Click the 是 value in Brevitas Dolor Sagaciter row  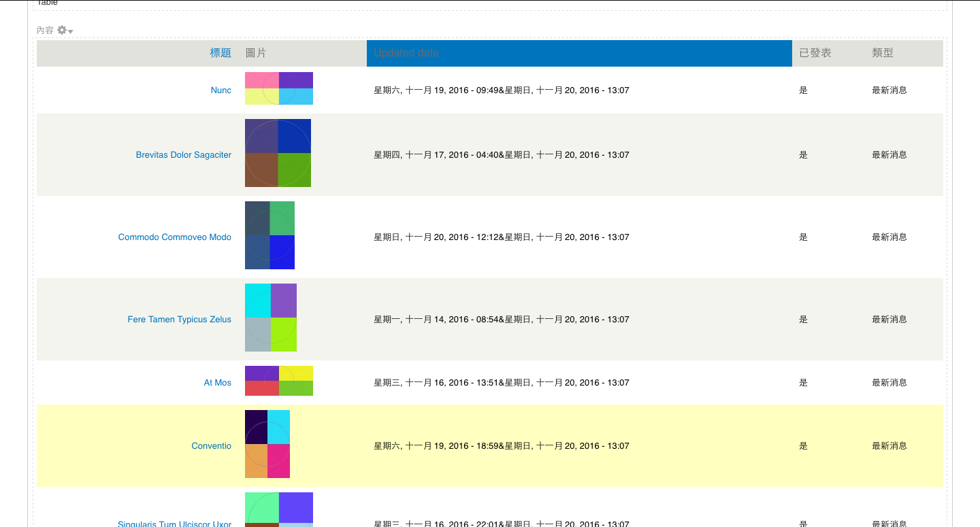point(803,155)
